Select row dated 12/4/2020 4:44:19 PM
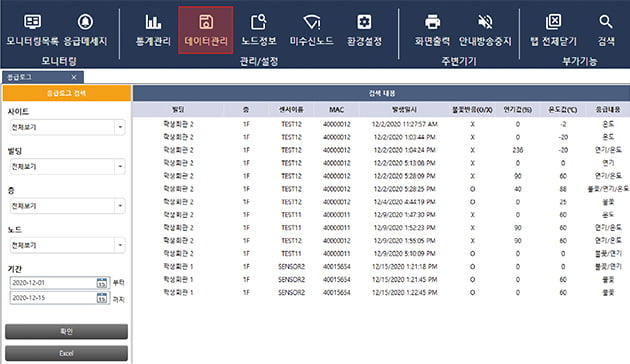 coord(381,202)
